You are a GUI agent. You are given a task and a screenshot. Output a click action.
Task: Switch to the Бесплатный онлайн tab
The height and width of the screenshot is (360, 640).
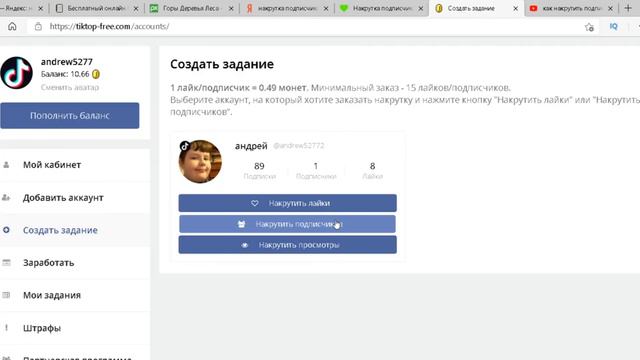[96, 8]
